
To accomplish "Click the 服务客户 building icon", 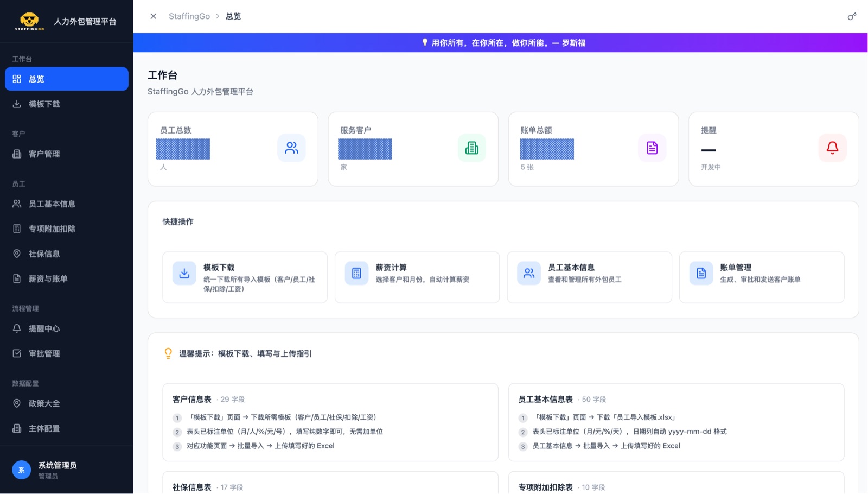I will [x=472, y=148].
